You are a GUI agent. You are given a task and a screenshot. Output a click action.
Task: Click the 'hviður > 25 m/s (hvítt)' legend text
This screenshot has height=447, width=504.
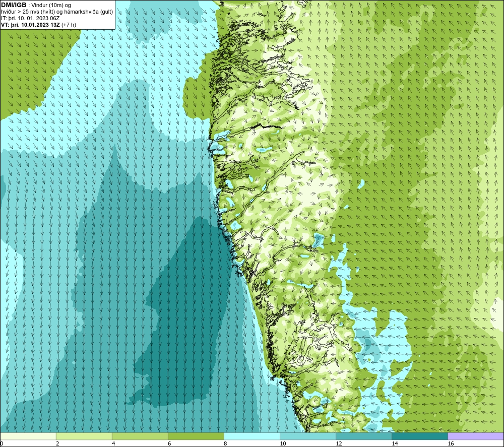point(28,12)
